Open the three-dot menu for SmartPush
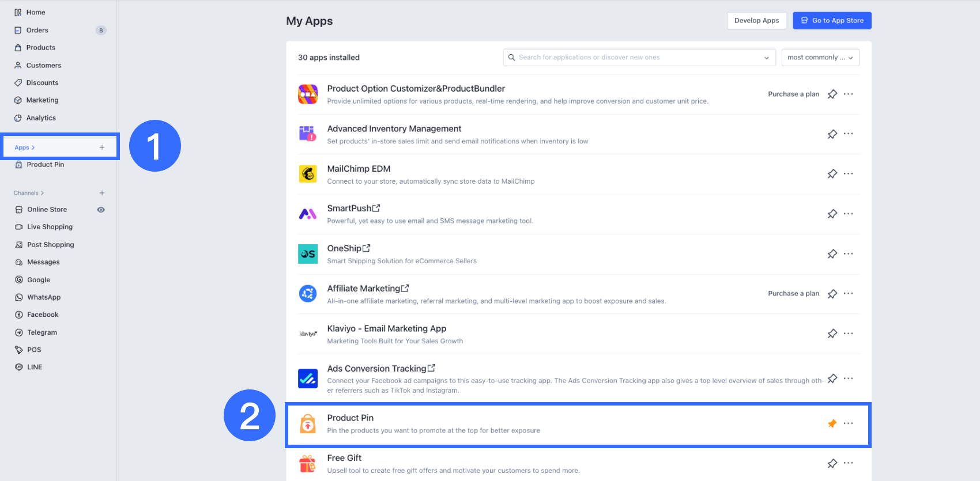Viewport: 980px width, 481px height. point(848,213)
